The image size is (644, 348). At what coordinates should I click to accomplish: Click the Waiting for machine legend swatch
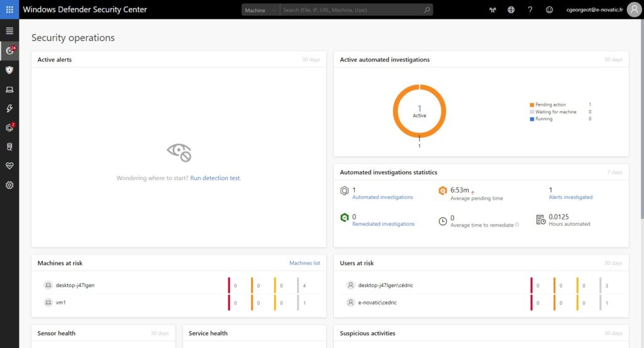click(532, 112)
